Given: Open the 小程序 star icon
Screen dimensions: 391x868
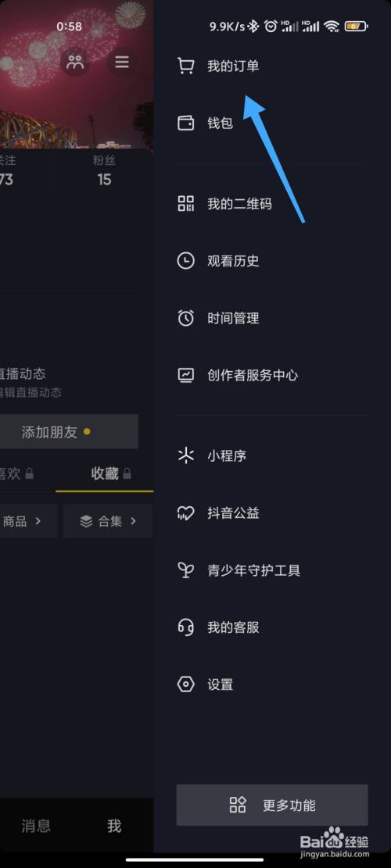Looking at the screenshot, I should (x=186, y=455).
